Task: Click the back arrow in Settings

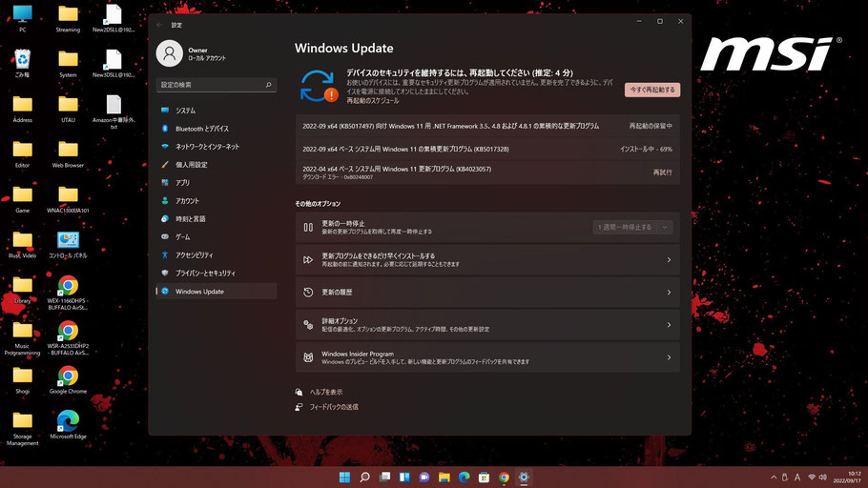Action: [160, 25]
